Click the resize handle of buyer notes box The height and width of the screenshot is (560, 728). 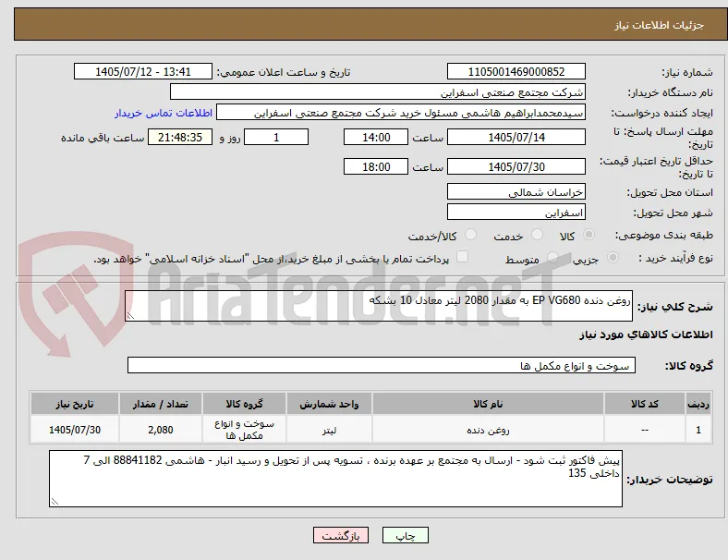pos(55,502)
